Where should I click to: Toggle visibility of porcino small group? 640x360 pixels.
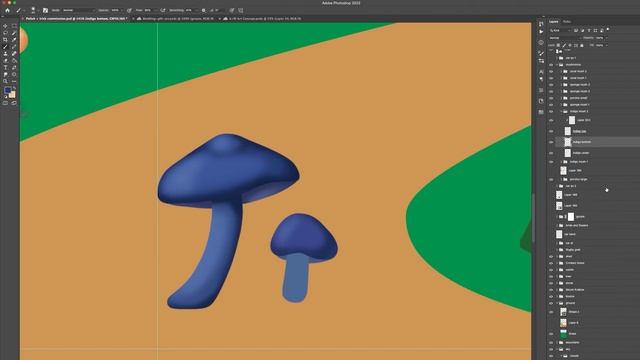pyautogui.click(x=551, y=98)
